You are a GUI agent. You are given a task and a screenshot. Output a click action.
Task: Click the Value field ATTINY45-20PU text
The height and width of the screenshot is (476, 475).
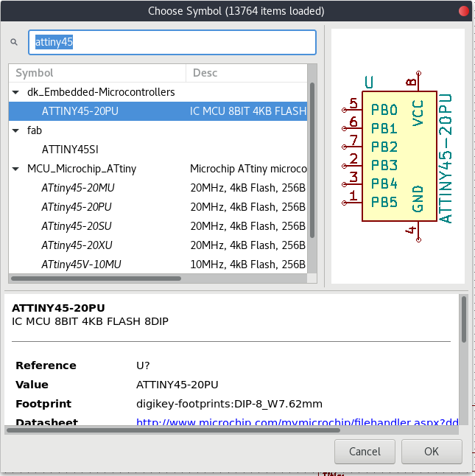point(177,385)
